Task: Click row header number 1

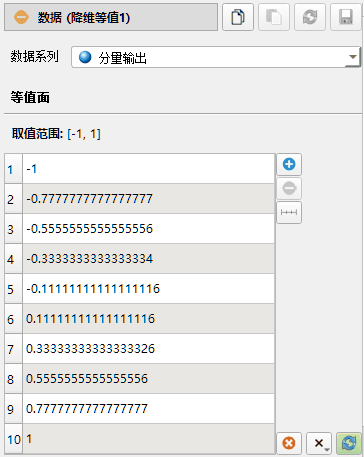Action: coord(13,169)
